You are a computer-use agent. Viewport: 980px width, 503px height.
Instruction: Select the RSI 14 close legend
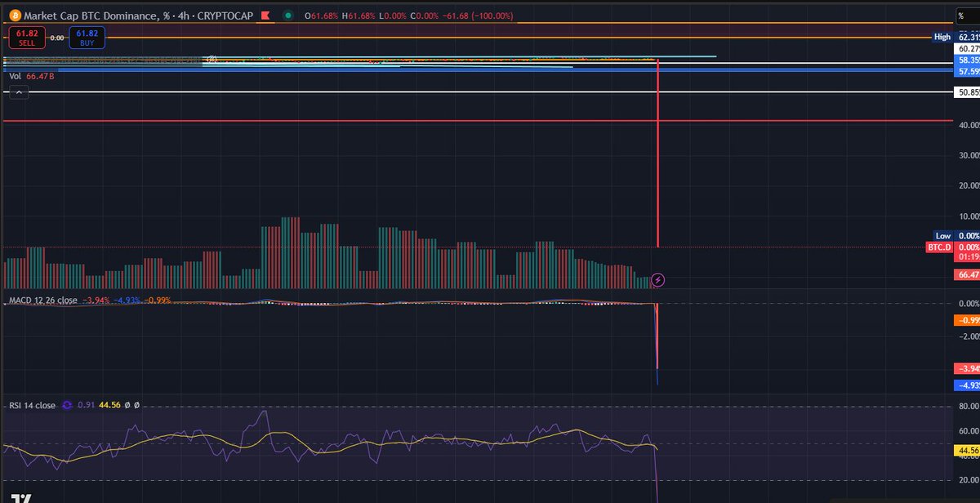tap(33, 404)
